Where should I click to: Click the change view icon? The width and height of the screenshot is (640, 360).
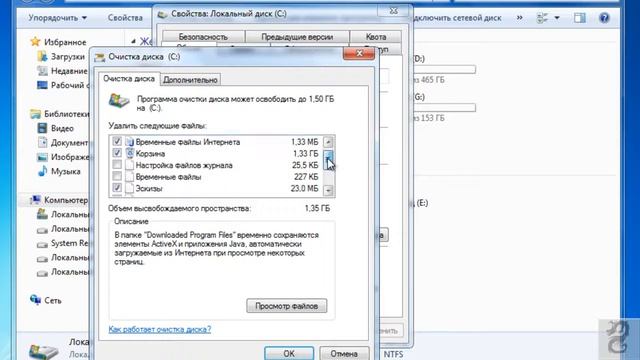(x=542, y=18)
